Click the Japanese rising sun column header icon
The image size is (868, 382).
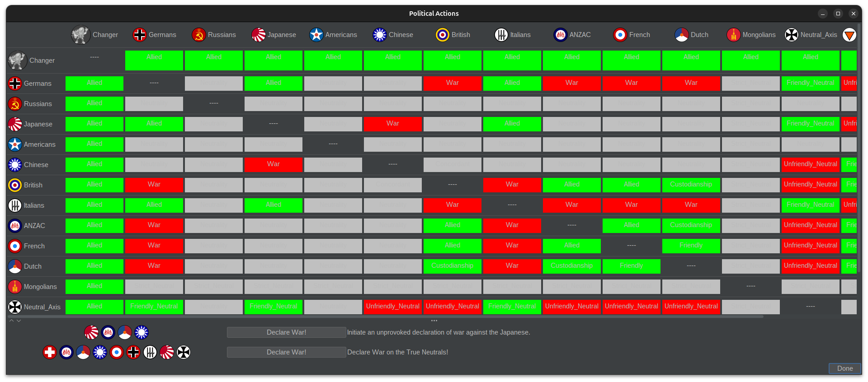259,35
